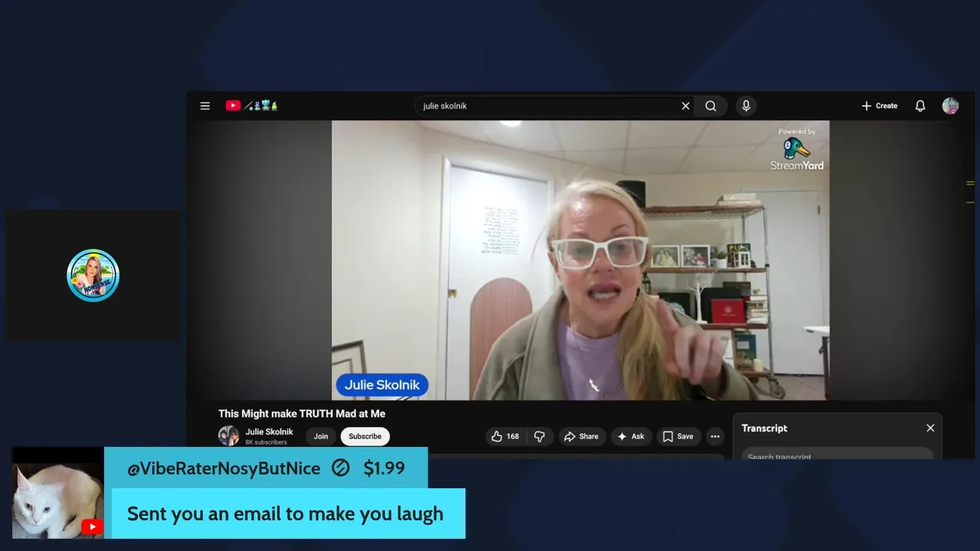Click the @VibeRaterNosyButNice username

point(224,468)
